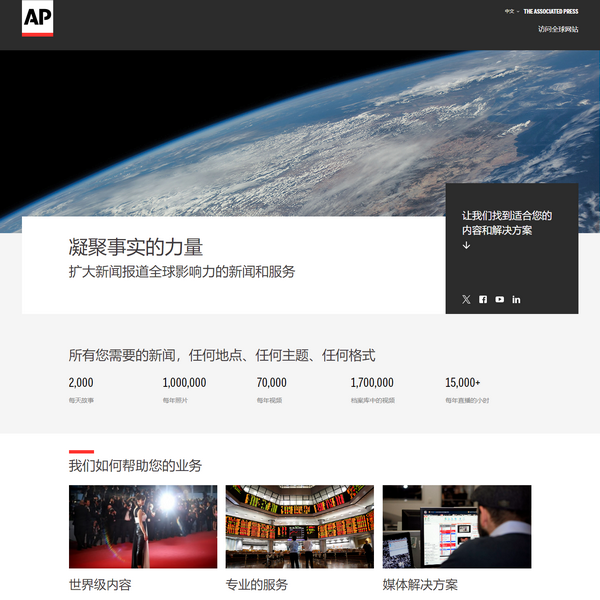Open the 访问全球网站 link
This screenshot has height=600, width=600.
[x=557, y=29]
